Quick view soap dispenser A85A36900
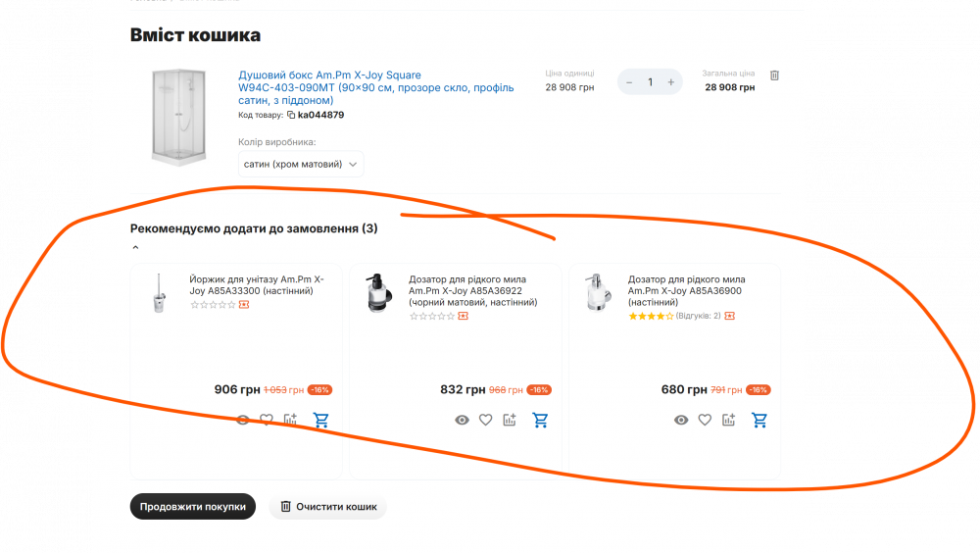 pyautogui.click(x=681, y=421)
